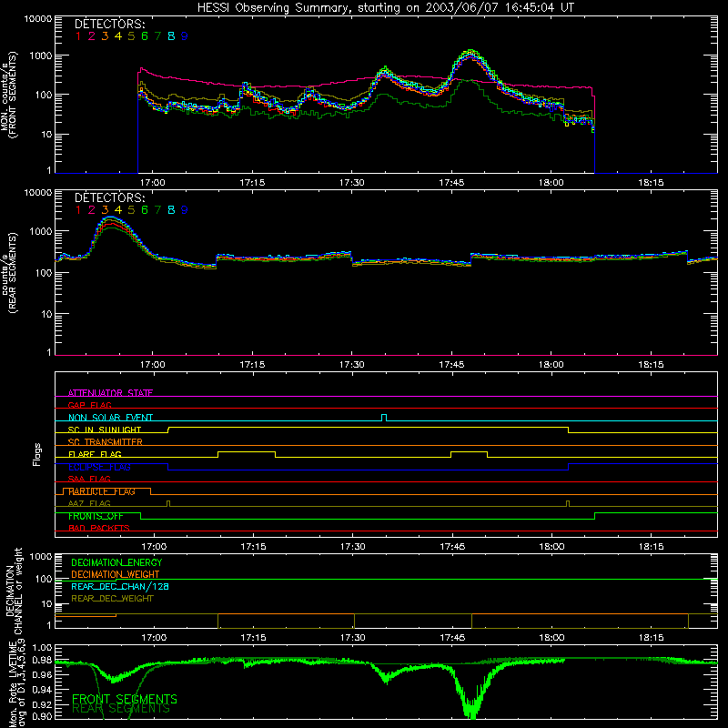Viewport: 728px width, 728px height.
Task: Click the REAR SEGMENTS livetime legend label
Action: tap(121, 709)
